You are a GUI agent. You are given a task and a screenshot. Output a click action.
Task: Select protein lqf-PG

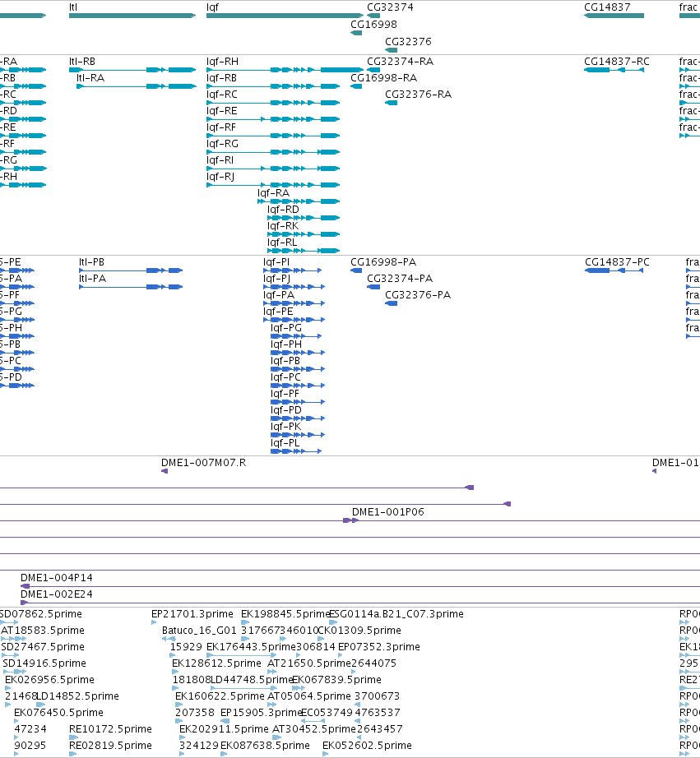click(296, 336)
